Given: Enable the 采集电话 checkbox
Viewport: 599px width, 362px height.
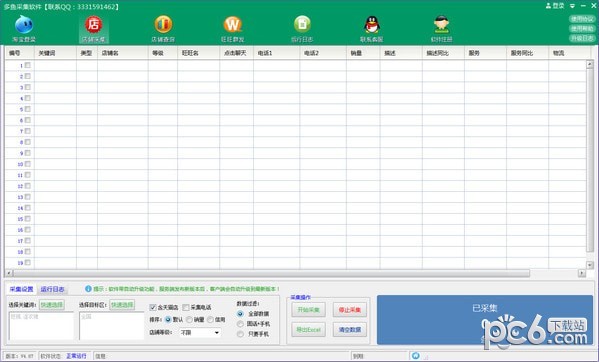Looking at the screenshot, I should pyautogui.click(x=186, y=307).
